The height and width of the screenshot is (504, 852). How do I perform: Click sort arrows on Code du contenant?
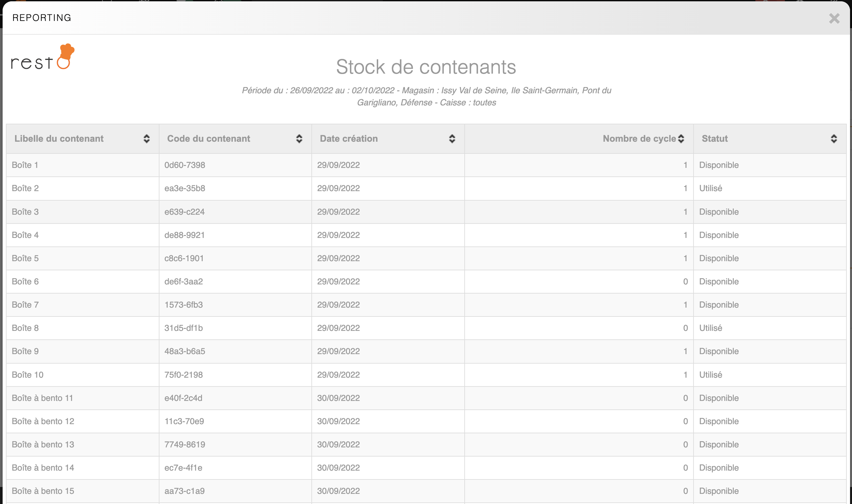pos(299,138)
